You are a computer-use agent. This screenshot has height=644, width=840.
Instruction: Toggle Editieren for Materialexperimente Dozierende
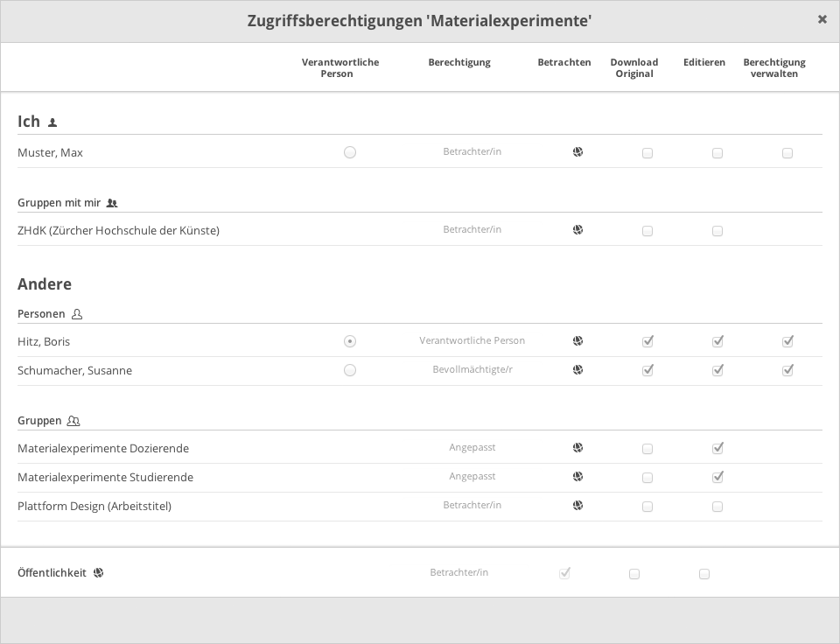point(717,448)
